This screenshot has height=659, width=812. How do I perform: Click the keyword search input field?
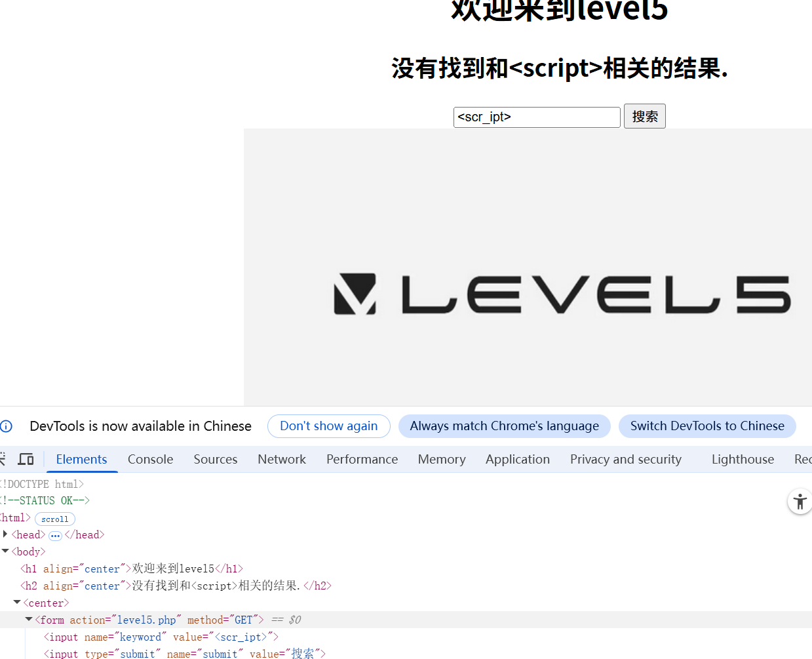pos(537,117)
